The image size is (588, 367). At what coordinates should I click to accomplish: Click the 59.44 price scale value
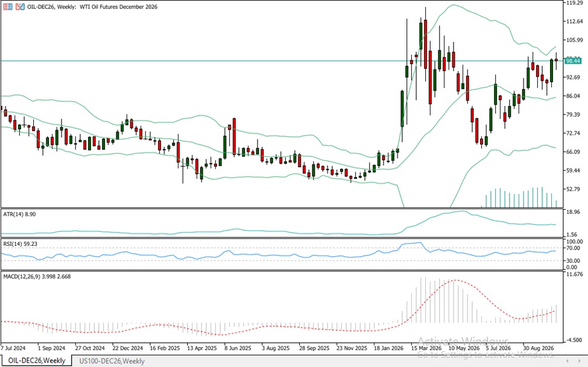click(x=575, y=171)
